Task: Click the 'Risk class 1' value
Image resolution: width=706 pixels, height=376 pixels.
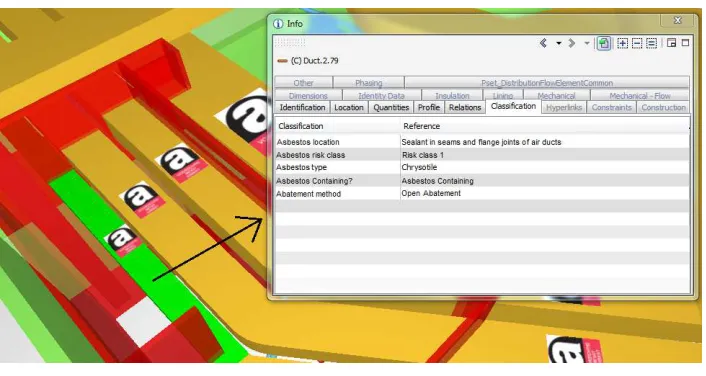Action: point(423,155)
